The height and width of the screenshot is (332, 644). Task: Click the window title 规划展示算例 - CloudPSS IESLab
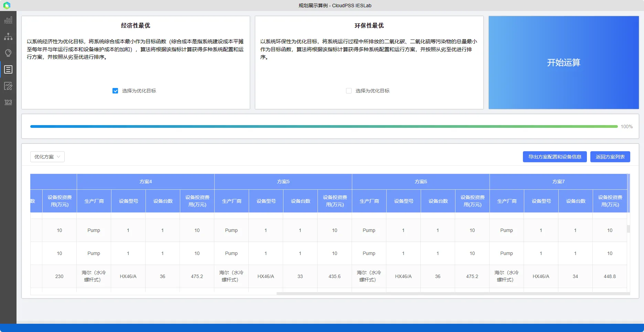(x=335, y=5)
